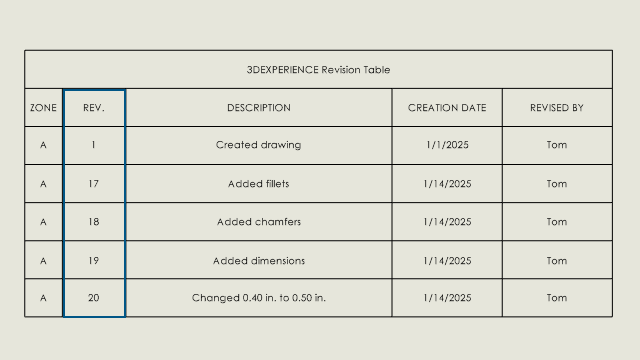Viewport: 640px width, 360px height.
Task: Click revision cell showing 17
Action: coord(94,184)
